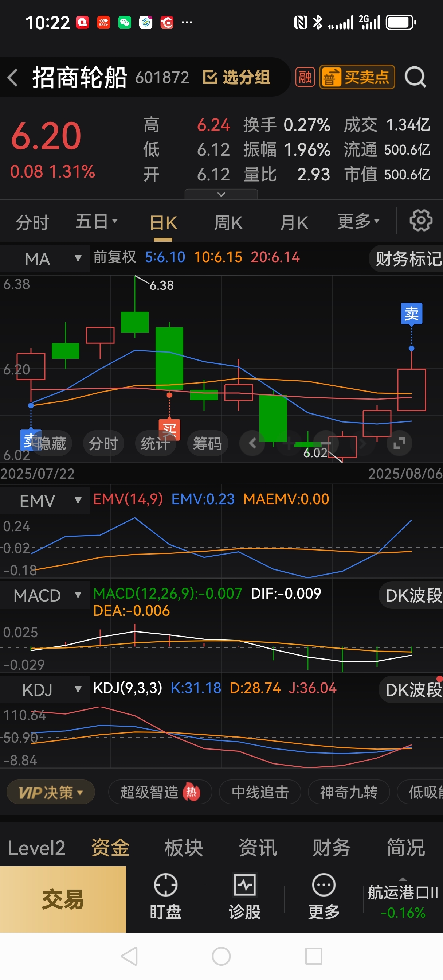443x980 pixels.
Task: Tap the KDJ K:31.18 value
Action: pos(196,688)
